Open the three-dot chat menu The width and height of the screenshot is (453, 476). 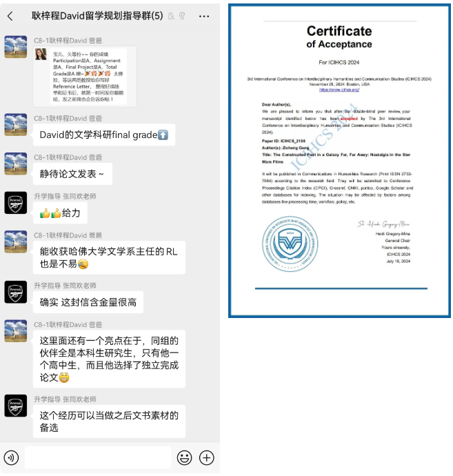204,16
